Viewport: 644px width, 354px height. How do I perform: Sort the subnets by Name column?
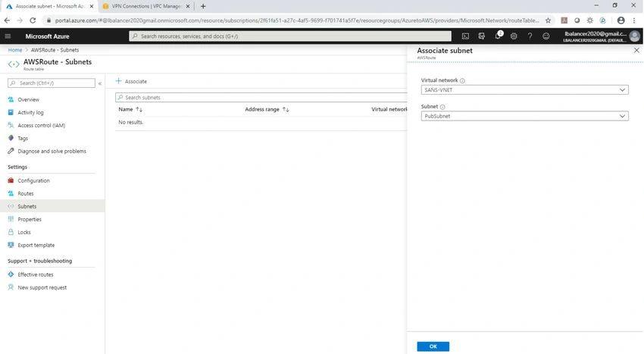coord(130,109)
